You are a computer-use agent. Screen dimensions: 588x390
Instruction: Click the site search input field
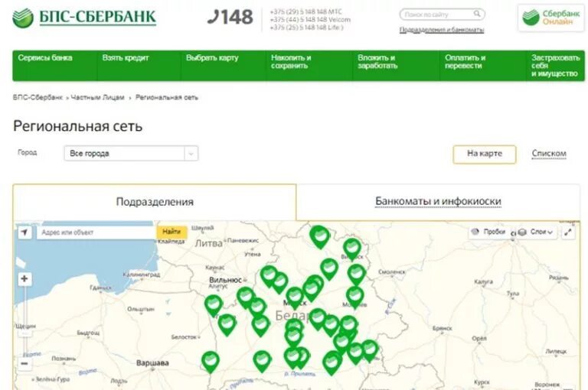click(x=442, y=15)
